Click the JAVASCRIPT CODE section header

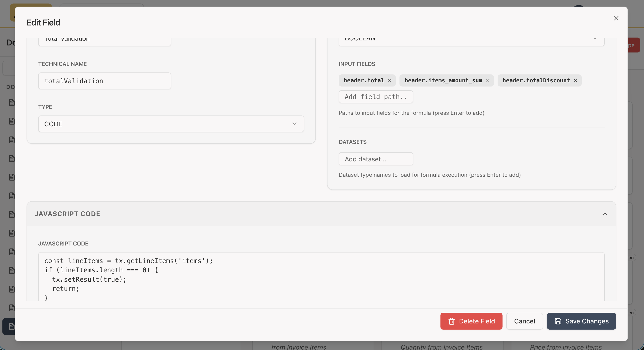(x=68, y=214)
